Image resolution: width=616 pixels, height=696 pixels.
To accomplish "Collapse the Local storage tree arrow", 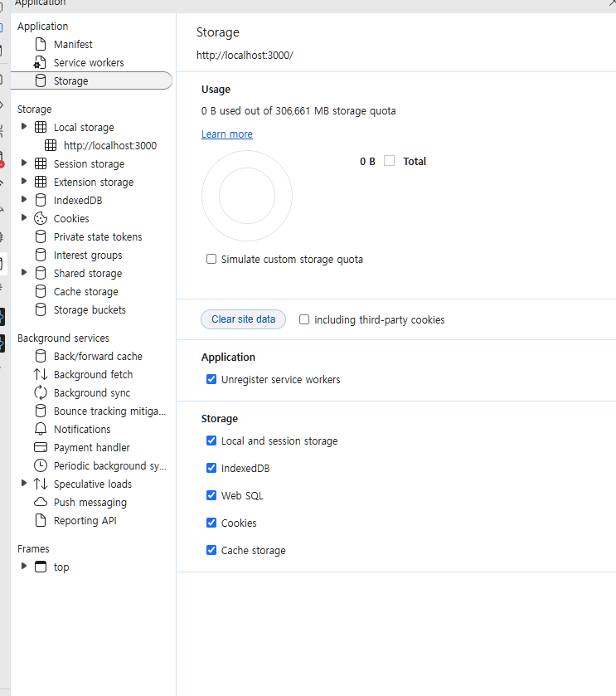I will tap(24, 126).
